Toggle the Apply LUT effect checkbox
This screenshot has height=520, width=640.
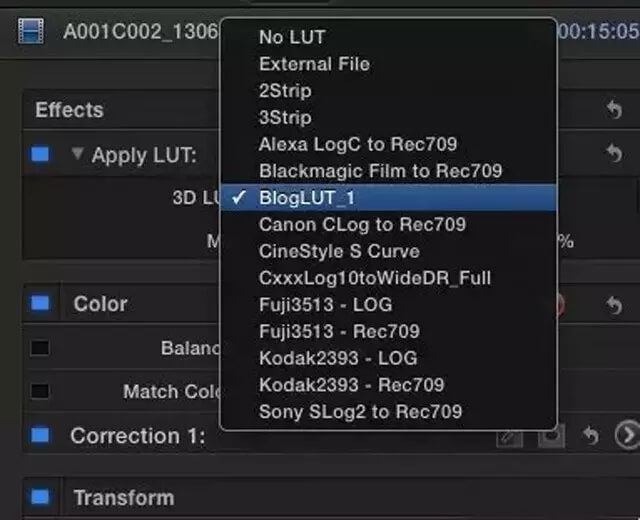pyautogui.click(x=40, y=155)
